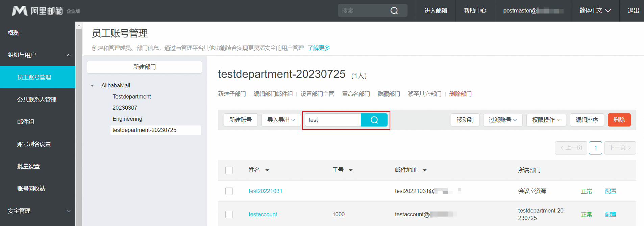
Task: Click the red 删除 button
Action: 619,120
